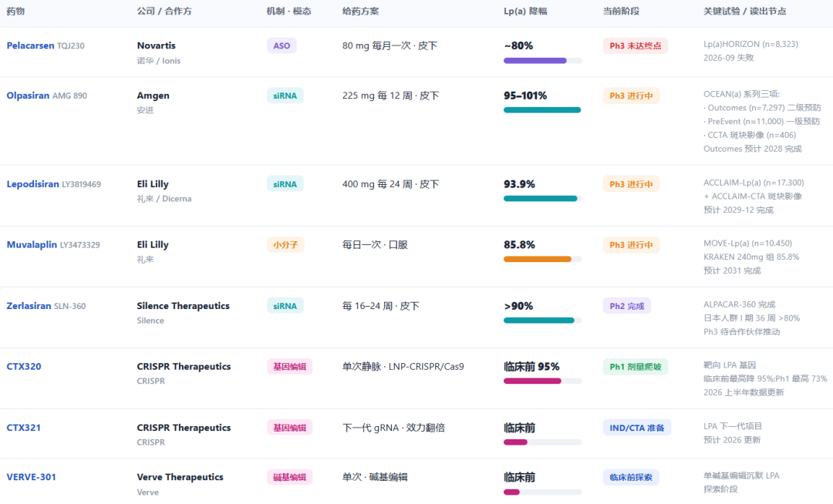Click the '单次静脉 · LNP-CRISPR/Cas9' dosing cell

(403, 367)
